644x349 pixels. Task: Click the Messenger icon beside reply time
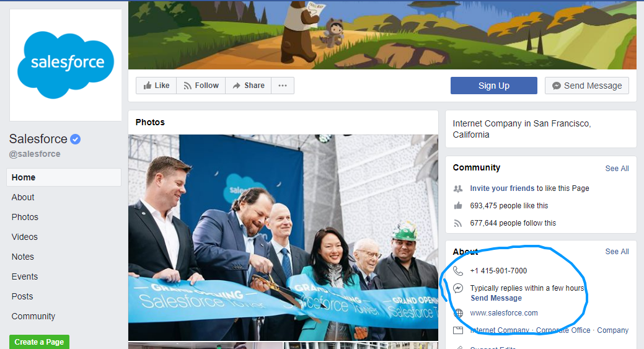[x=458, y=289]
